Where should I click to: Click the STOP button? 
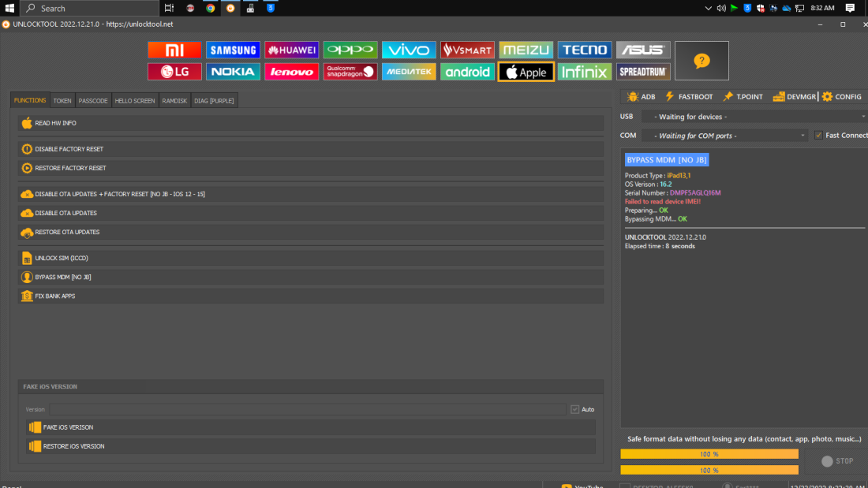837,461
